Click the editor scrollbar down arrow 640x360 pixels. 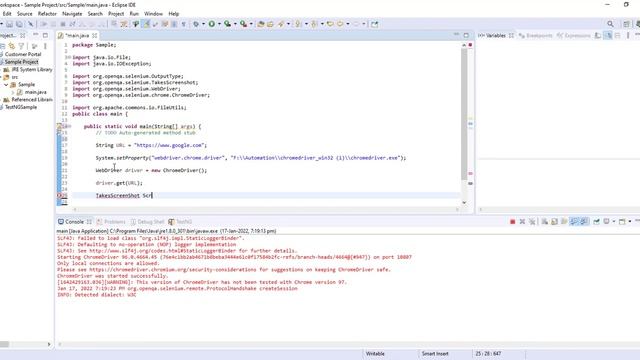(464, 202)
